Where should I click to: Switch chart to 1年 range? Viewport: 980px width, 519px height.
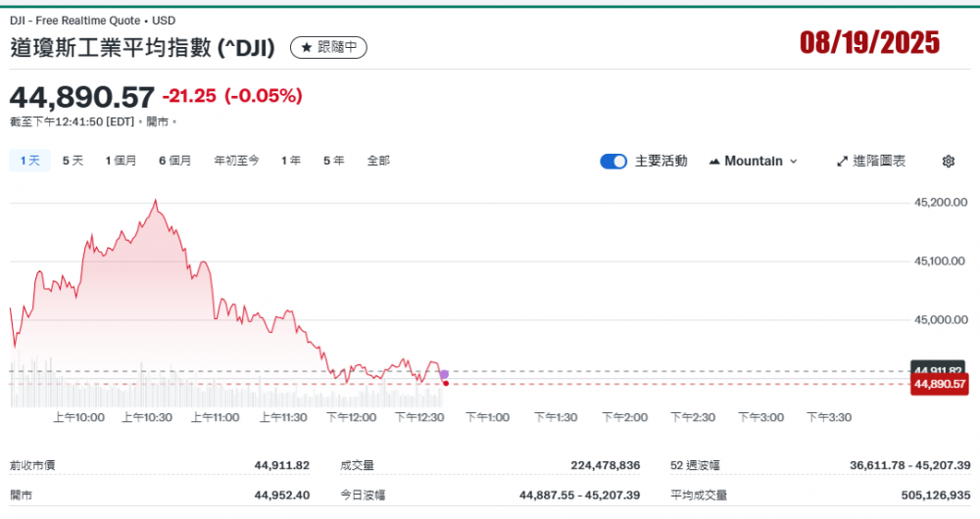[290, 161]
